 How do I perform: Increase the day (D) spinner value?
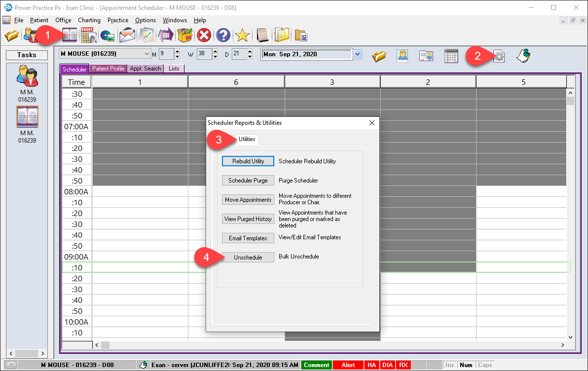point(250,51)
